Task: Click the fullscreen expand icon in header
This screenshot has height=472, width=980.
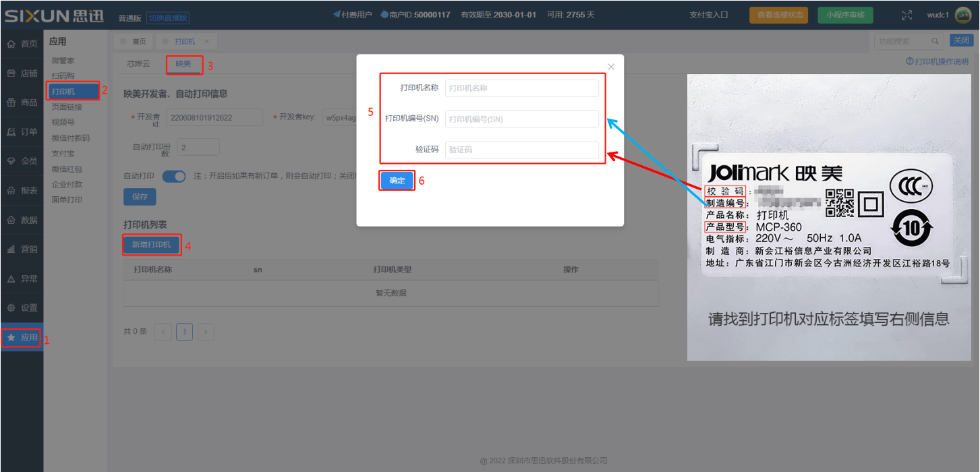Action: click(907, 15)
